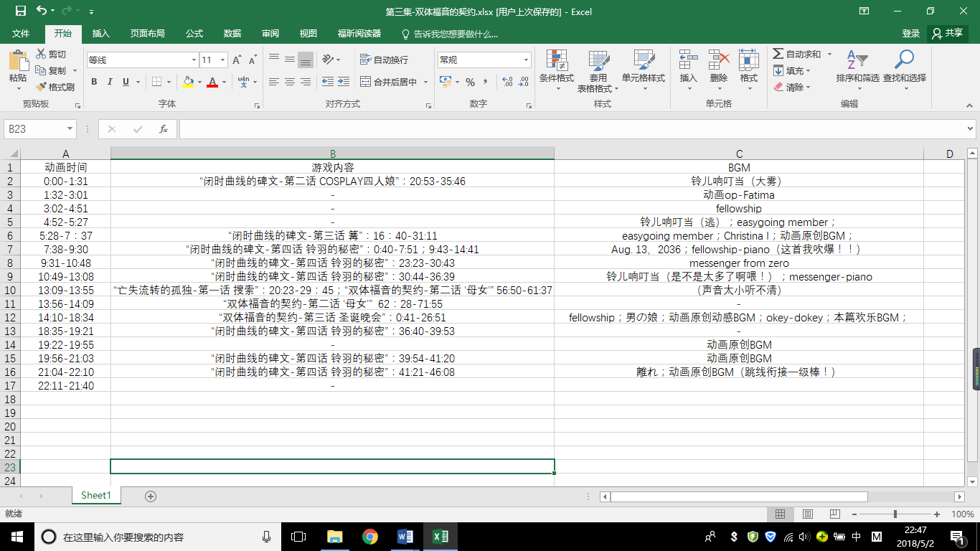Screen dimensions: 980x551
Task: Click the Copy (复制) button
Action: 51,70
